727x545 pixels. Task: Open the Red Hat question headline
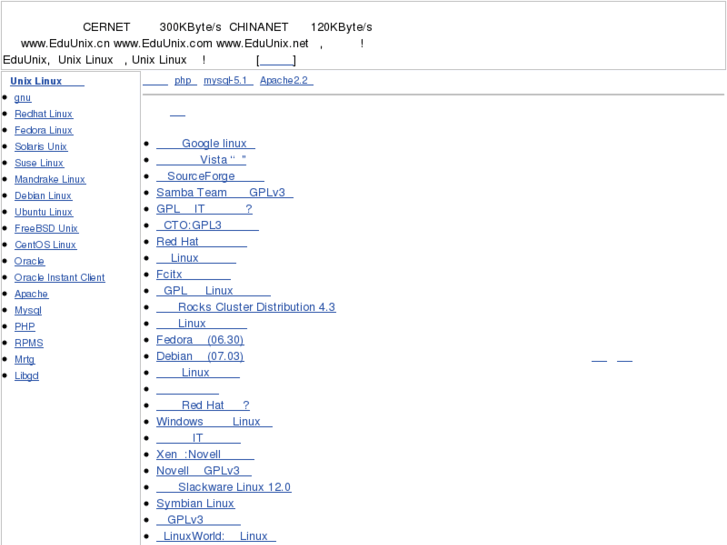point(203,405)
